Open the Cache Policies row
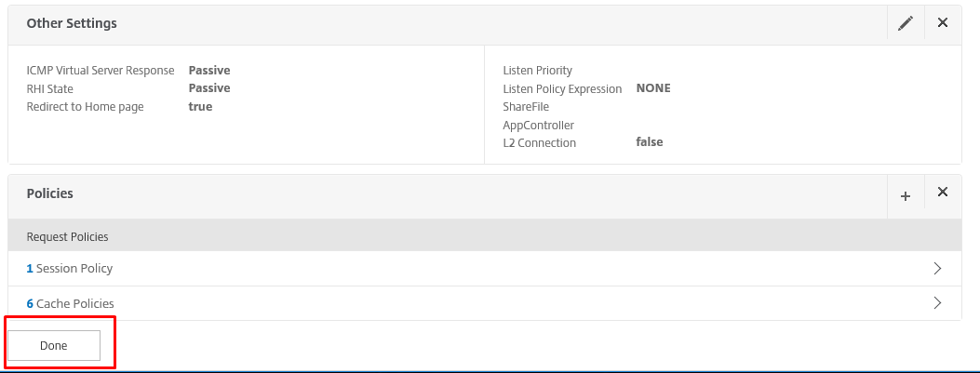 (484, 303)
